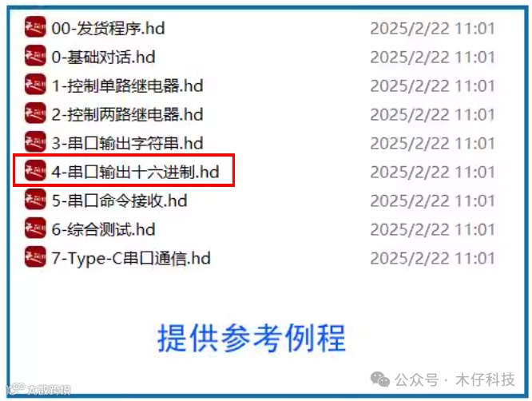This screenshot has width=532, height=401.
Task: Select the highlighted 4-串口输出十六进制.hd file name
Action: click(135, 172)
